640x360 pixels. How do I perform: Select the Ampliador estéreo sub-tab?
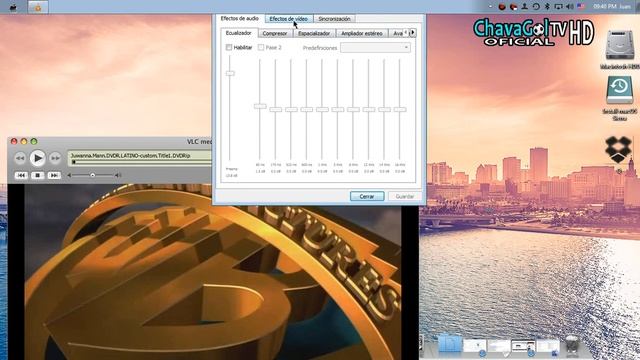tap(362, 33)
